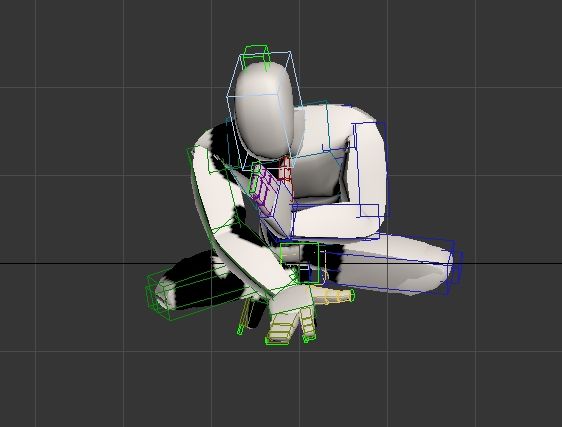Select the green head nub bone atop head
This screenshot has width=562, height=427.
point(257,56)
